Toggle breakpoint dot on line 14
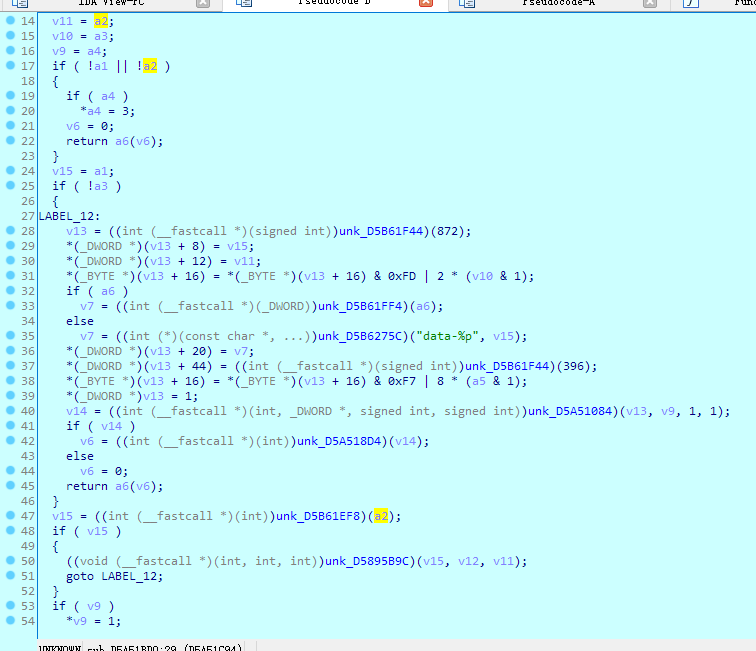 tap(10, 20)
